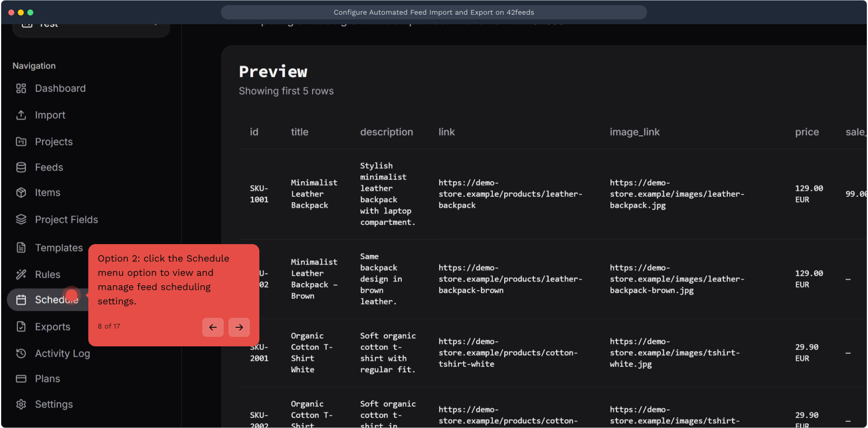This screenshot has width=868, height=428.
Task: Click the Dashboard grid icon
Action: (x=21, y=88)
